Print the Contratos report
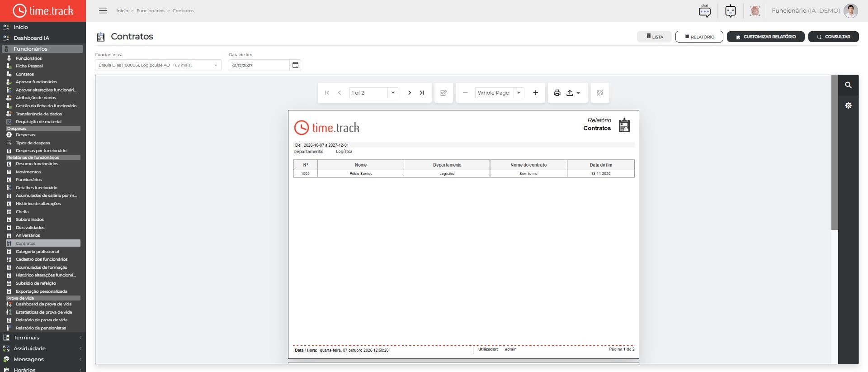The image size is (868, 372). (557, 93)
